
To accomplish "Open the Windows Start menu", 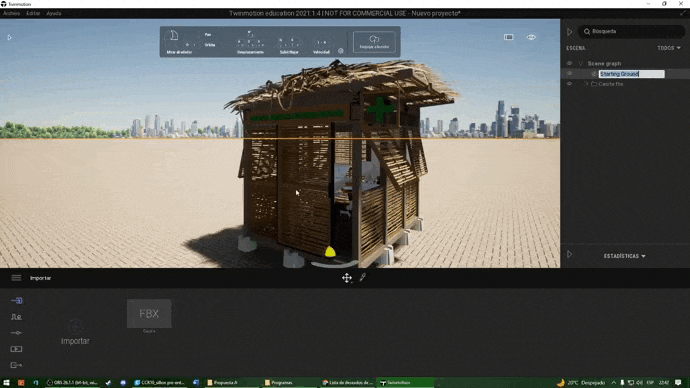I will [x=6, y=383].
